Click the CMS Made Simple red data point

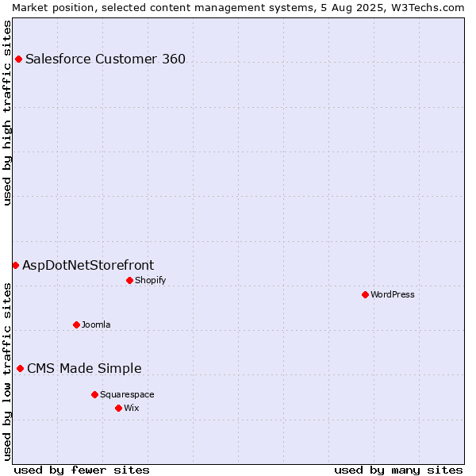[x=20, y=369]
